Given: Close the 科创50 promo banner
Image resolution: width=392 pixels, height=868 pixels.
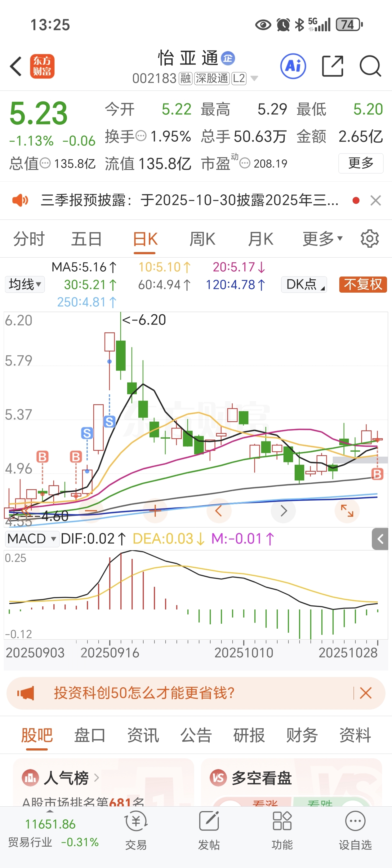Looking at the screenshot, I should [366, 693].
